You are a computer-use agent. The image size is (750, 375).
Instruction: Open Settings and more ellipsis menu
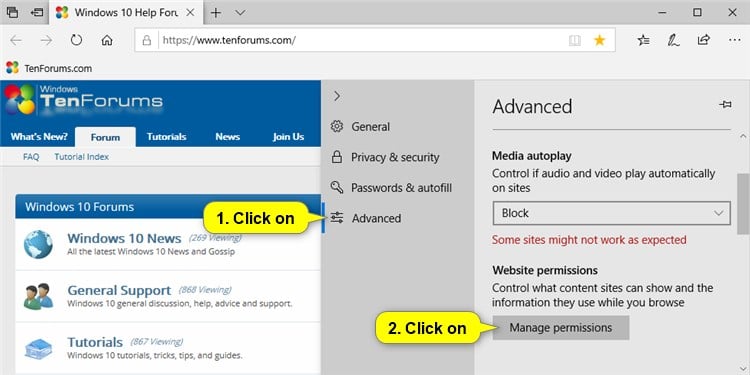coord(734,40)
